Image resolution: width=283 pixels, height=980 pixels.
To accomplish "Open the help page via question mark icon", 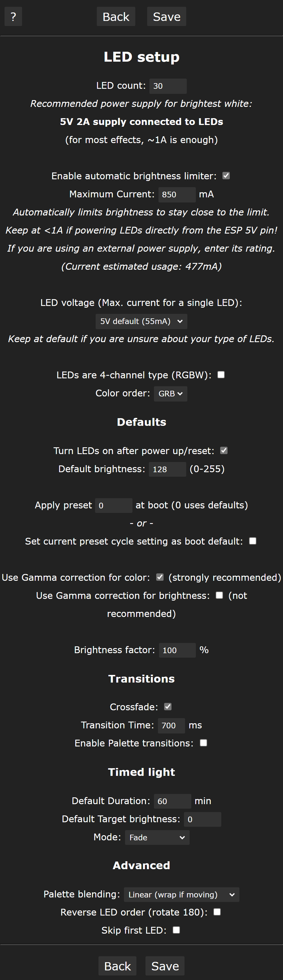I will [x=13, y=16].
